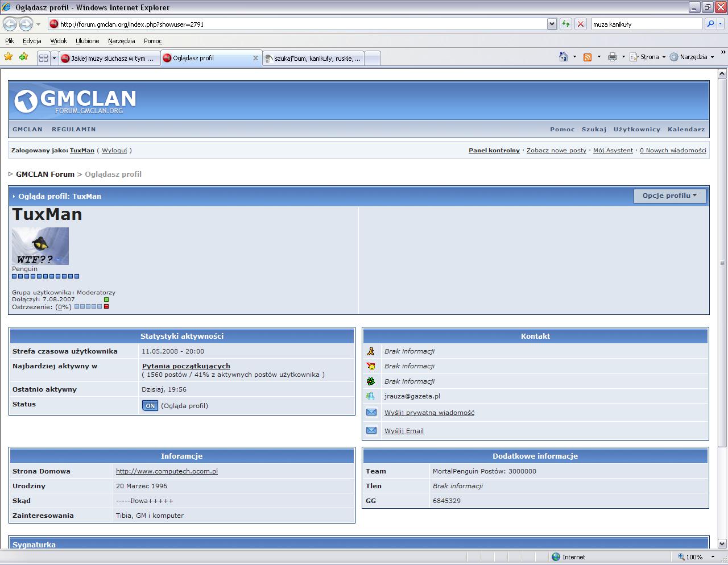Image resolution: width=728 pixels, height=565 pixels.
Task: Click the Wyślij prywatną wiadomość link
Action: (x=429, y=413)
